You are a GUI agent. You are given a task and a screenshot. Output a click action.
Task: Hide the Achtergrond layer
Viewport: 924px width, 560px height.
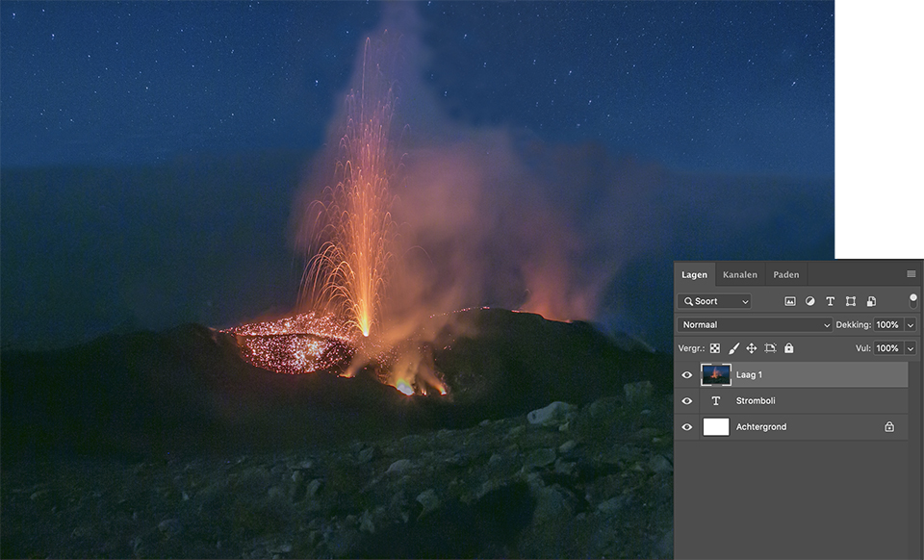pyautogui.click(x=687, y=427)
